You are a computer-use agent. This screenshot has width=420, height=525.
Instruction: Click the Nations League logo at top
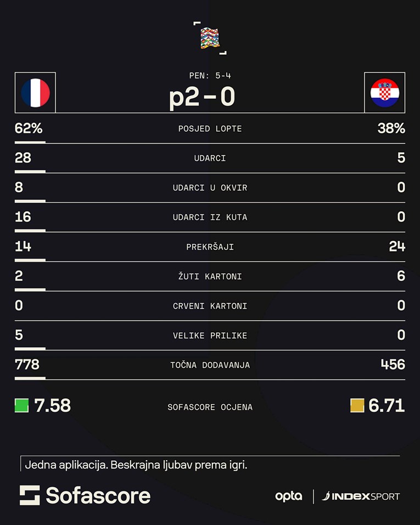210,37
